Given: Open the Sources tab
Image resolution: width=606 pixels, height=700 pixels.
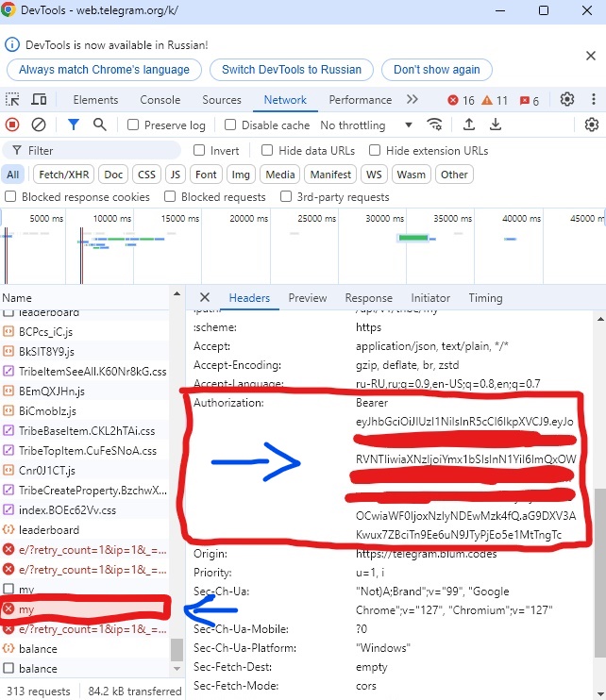Looking at the screenshot, I should (x=222, y=100).
